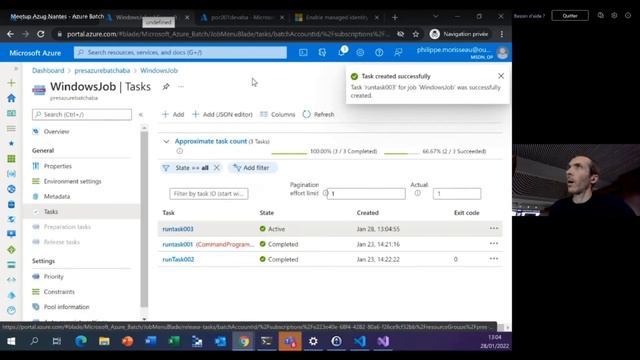
Task: Open new browser tab plus button
Action: [x=395, y=17]
